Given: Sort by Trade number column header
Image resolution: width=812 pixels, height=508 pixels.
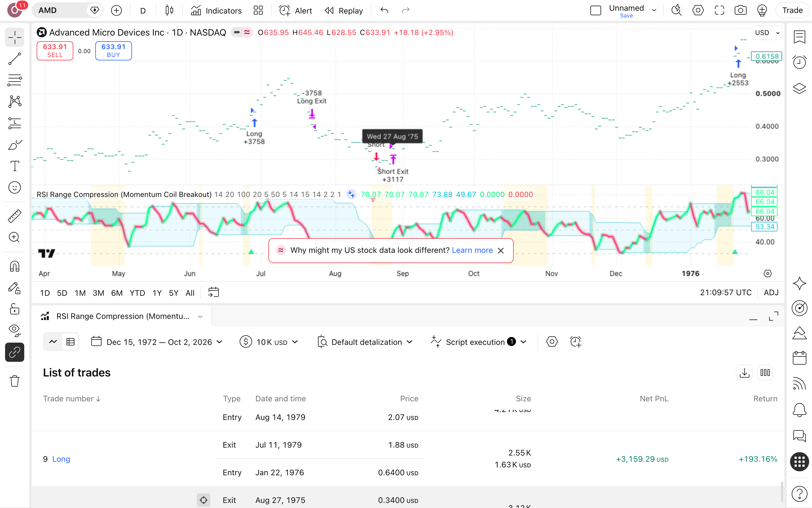Looking at the screenshot, I should click(x=71, y=399).
